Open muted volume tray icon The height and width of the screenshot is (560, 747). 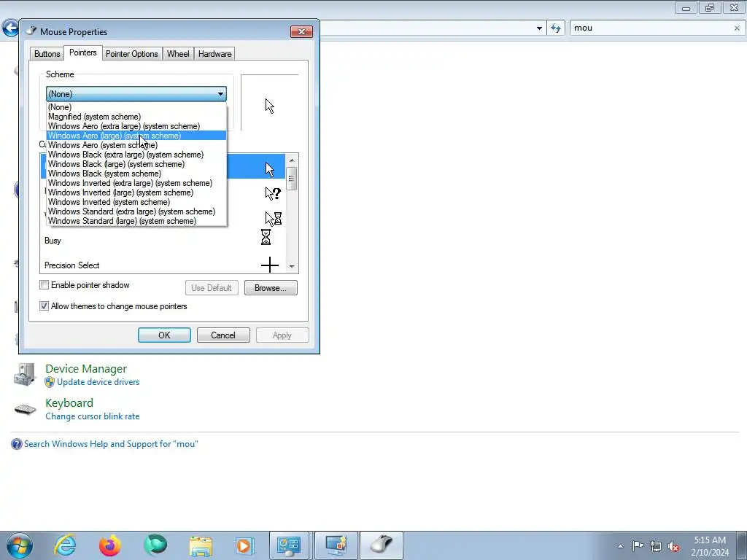[x=673, y=546]
